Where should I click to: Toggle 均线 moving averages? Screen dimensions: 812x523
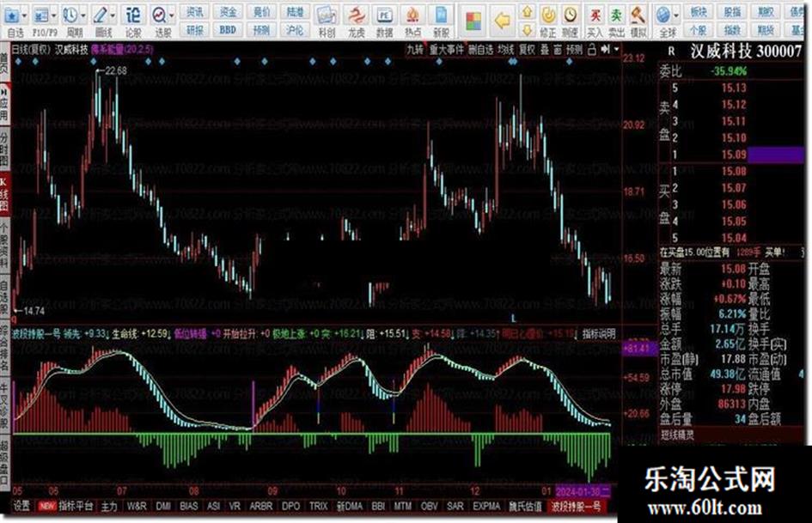point(505,50)
